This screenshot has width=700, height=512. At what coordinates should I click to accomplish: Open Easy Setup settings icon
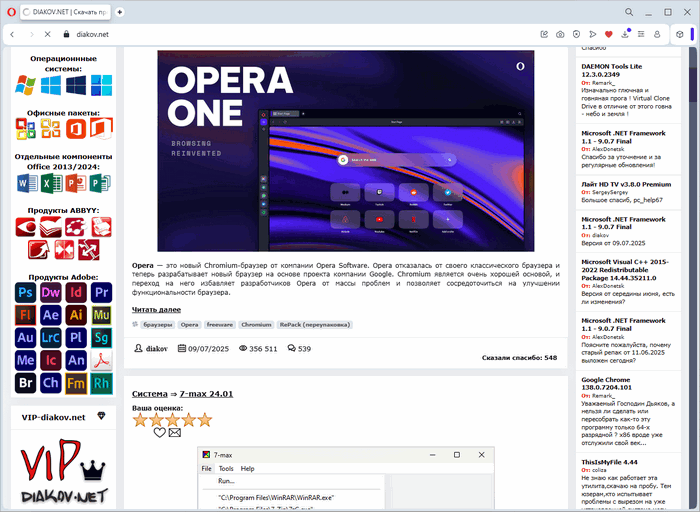[x=641, y=34]
